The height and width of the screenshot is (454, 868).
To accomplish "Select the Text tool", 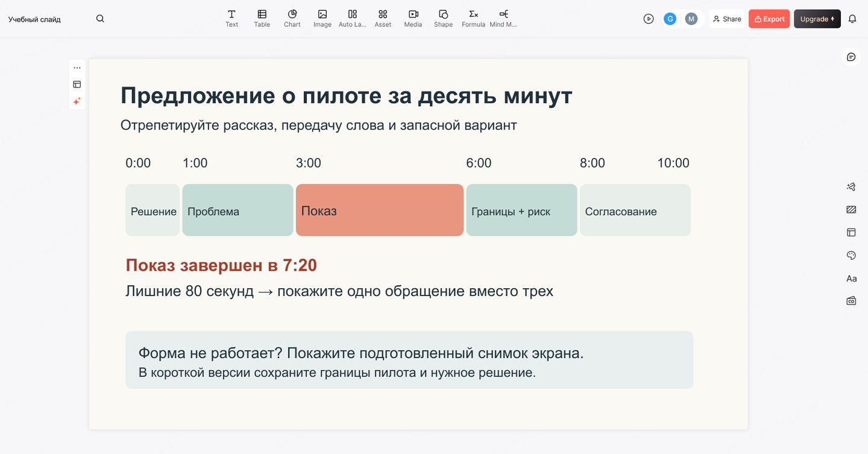I will (x=232, y=18).
